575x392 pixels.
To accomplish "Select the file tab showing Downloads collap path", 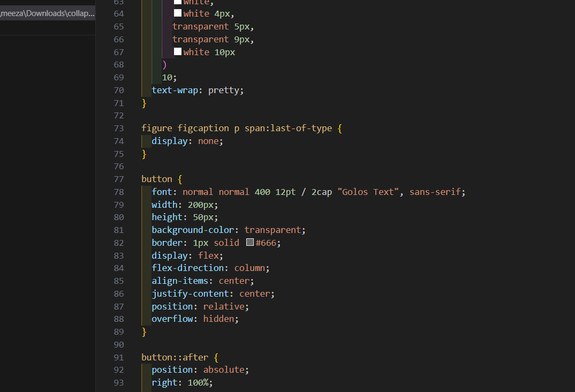I will [x=47, y=13].
